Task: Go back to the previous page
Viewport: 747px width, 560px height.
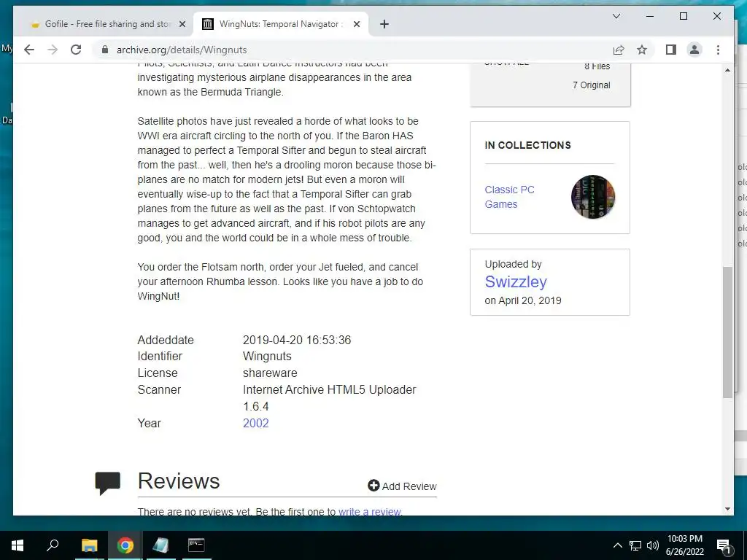Action: click(29, 50)
